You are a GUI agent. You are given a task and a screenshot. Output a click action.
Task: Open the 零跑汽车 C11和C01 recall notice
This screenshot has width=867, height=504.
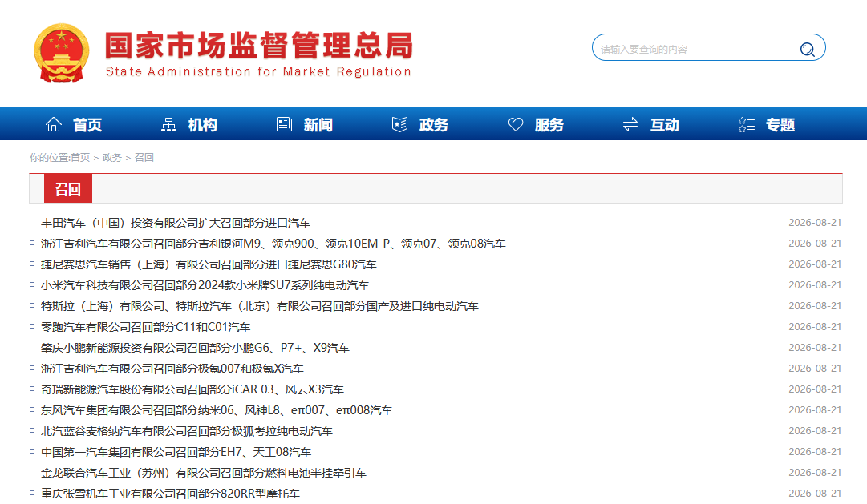(145, 327)
